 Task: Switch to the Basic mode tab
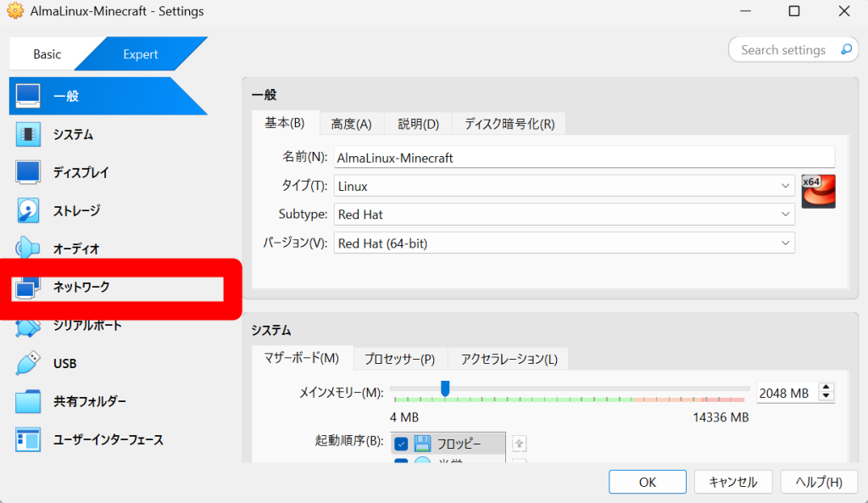click(47, 54)
